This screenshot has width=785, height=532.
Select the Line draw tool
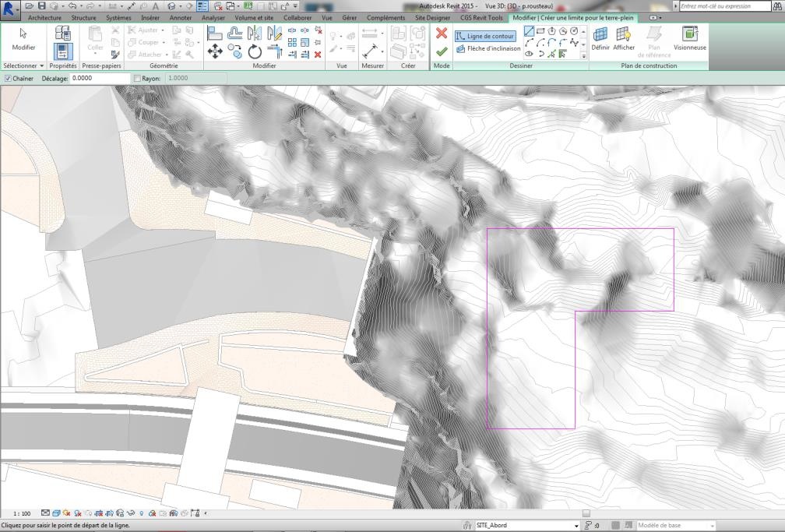530,31
